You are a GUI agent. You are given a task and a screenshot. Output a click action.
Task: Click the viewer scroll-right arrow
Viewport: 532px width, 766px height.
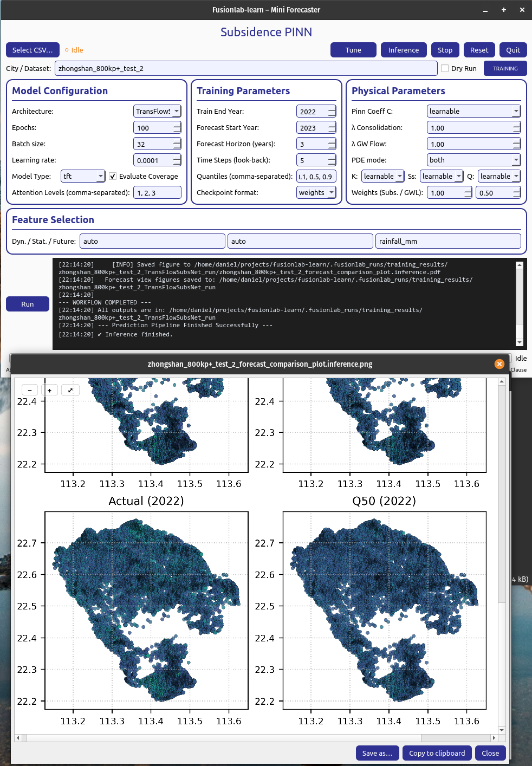click(x=494, y=737)
